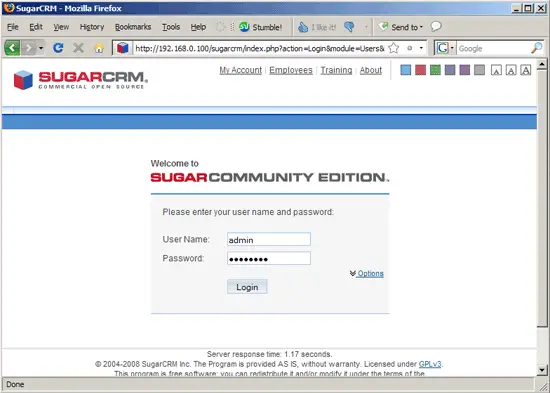This screenshot has width=550, height=393.
Task: Minimize the Firefox window
Action: 516,8
